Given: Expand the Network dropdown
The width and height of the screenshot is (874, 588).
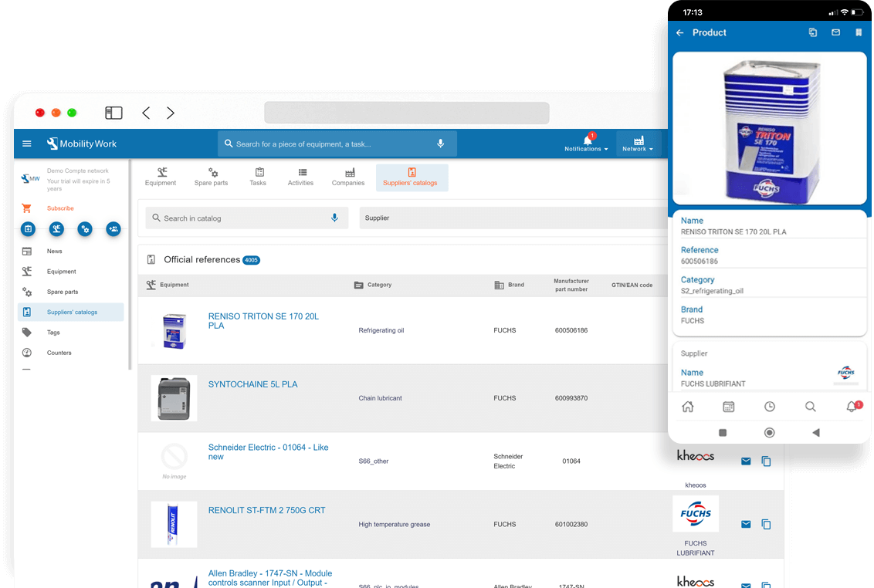Looking at the screenshot, I should (x=639, y=144).
